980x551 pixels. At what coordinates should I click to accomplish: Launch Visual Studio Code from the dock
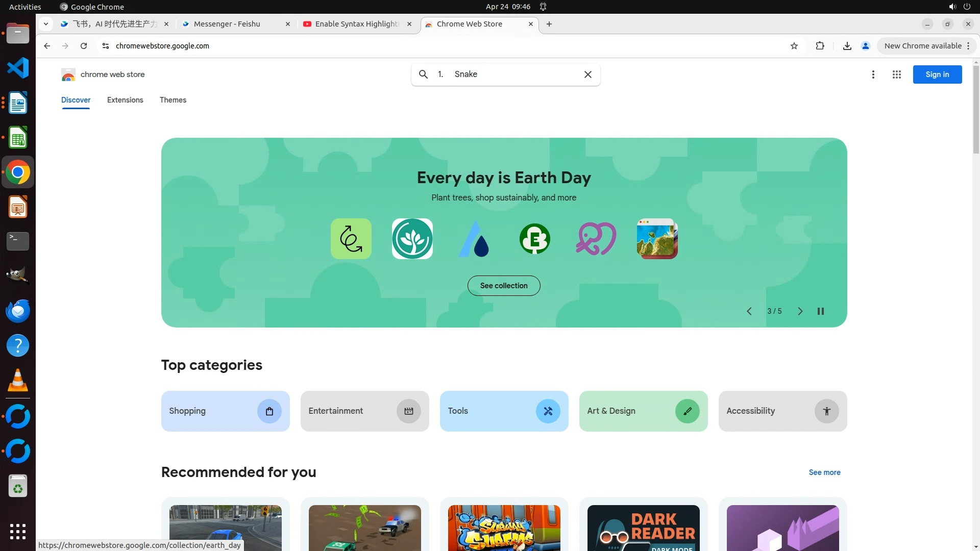(x=18, y=68)
